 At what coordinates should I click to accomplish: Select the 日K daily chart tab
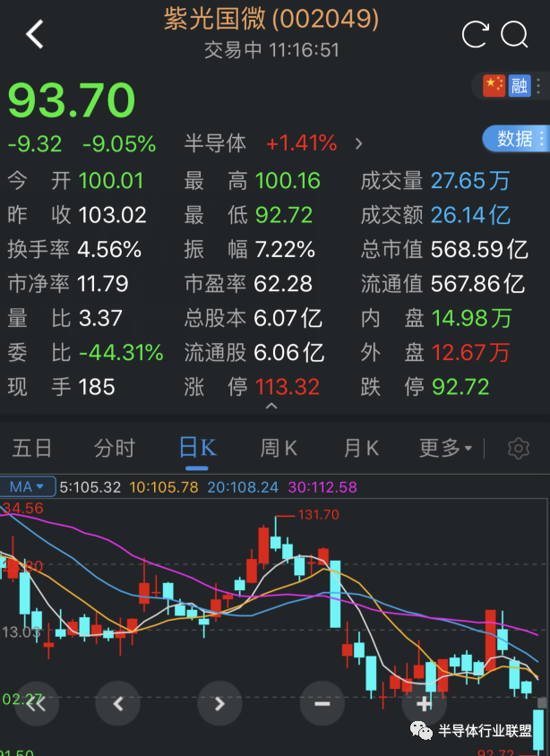(x=197, y=449)
